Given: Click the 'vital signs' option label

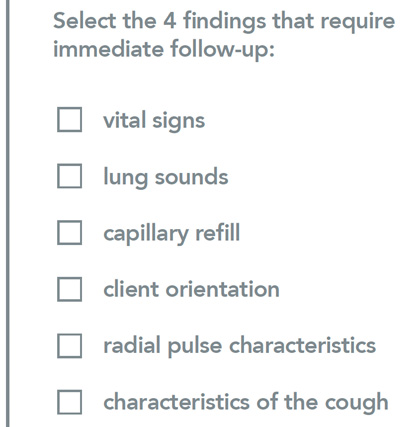Looking at the screenshot, I should pos(154,121).
